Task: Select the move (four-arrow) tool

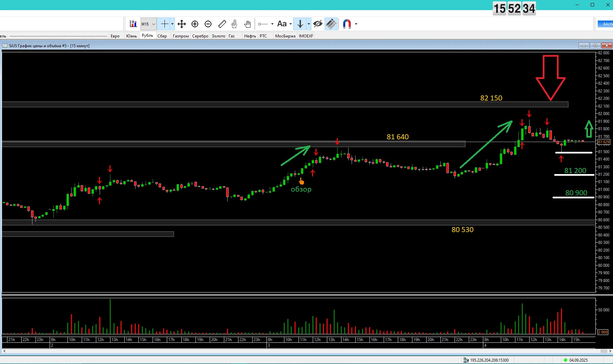Action: point(182,24)
